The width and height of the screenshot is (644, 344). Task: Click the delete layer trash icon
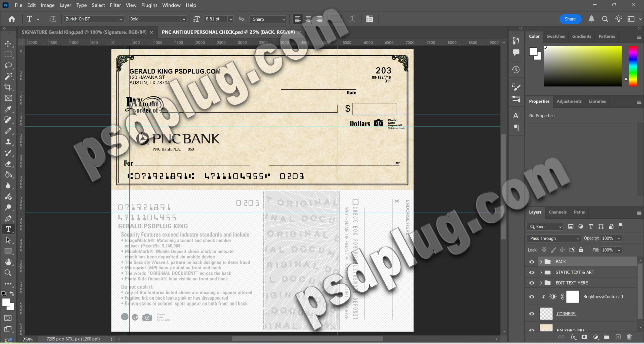click(629, 337)
